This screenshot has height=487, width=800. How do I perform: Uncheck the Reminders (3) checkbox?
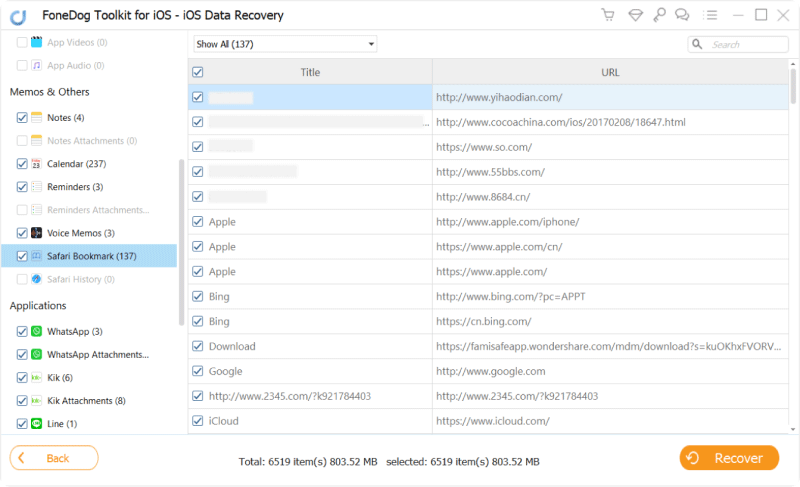click(22, 187)
